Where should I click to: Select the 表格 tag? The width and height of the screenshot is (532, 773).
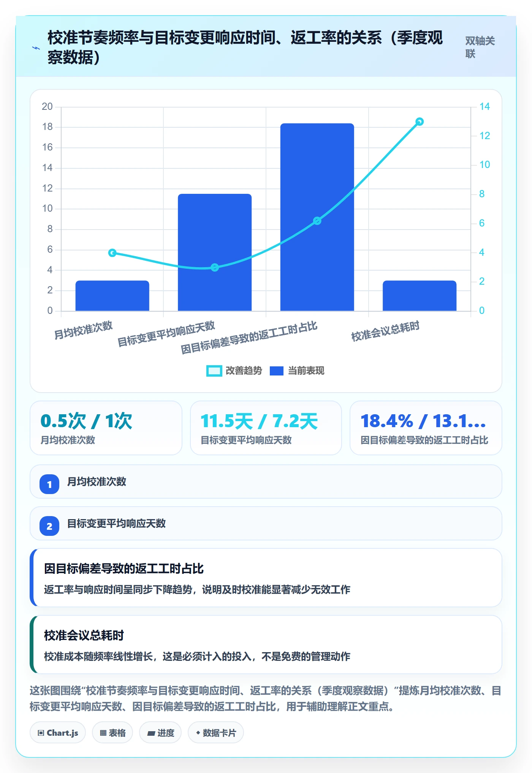pos(112,733)
